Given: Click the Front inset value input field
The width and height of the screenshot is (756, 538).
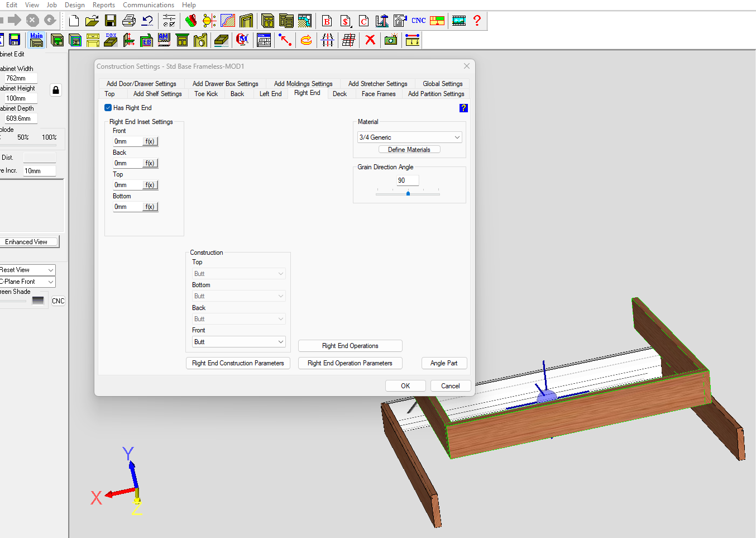Looking at the screenshot, I should tap(127, 141).
